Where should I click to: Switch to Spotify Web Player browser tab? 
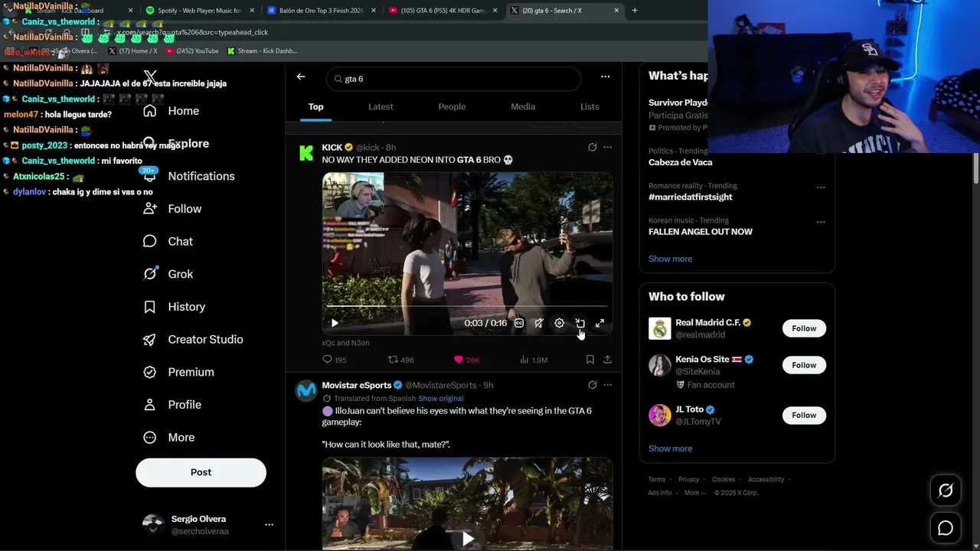point(199,11)
